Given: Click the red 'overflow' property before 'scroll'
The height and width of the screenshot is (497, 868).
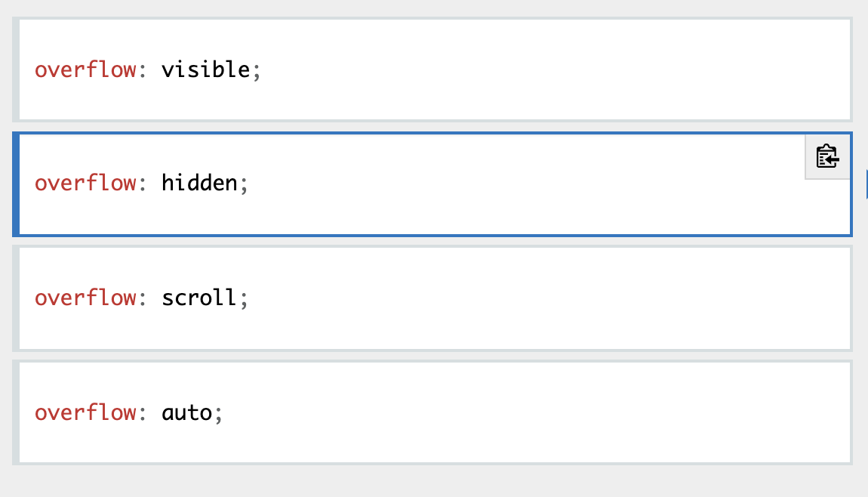Looking at the screenshot, I should click(85, 298).
